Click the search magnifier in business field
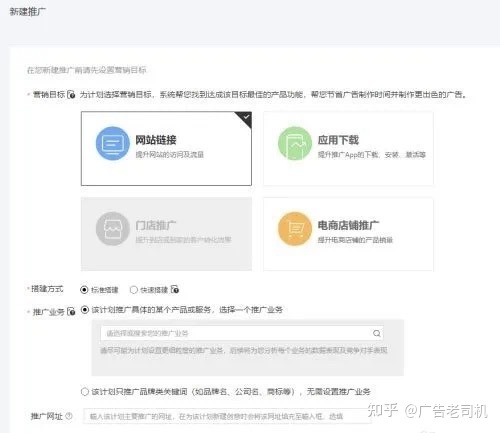Screen dimensions: 500x433 [377, 333]
